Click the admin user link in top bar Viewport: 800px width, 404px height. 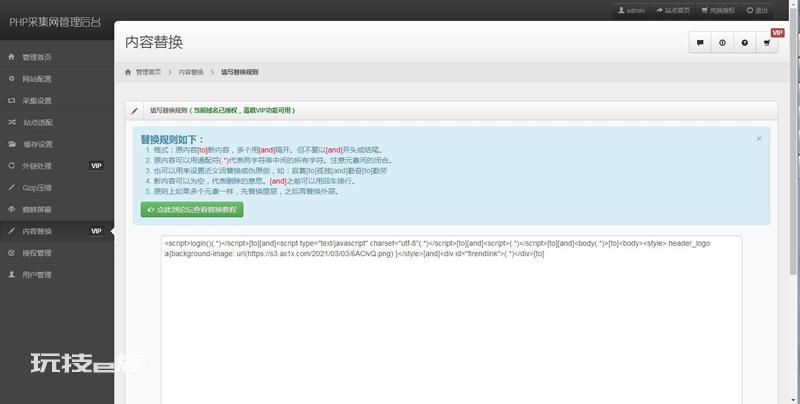(x=631, y=10)
